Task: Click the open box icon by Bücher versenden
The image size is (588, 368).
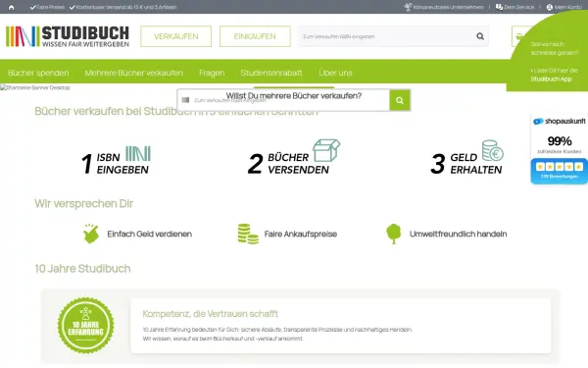Action: click(x=326, y=150)
